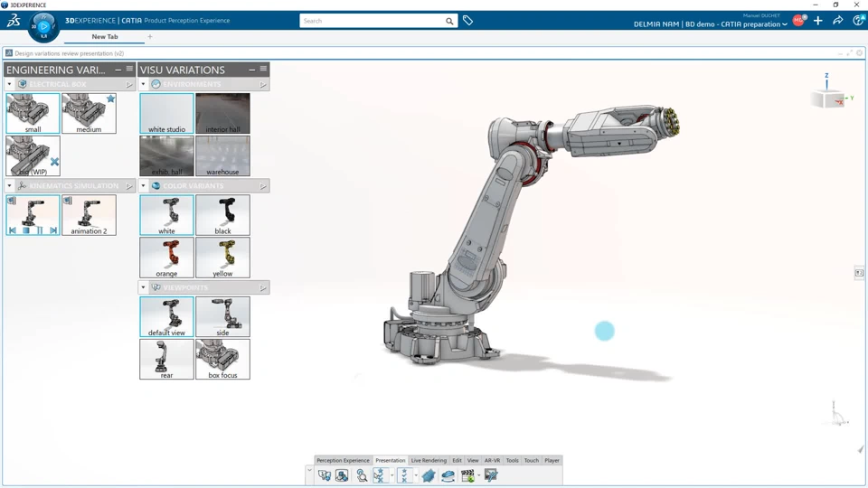Expand DELMIA NAM collaborative space dropdown
Screen dimensions: 868x488
(785, 25)
